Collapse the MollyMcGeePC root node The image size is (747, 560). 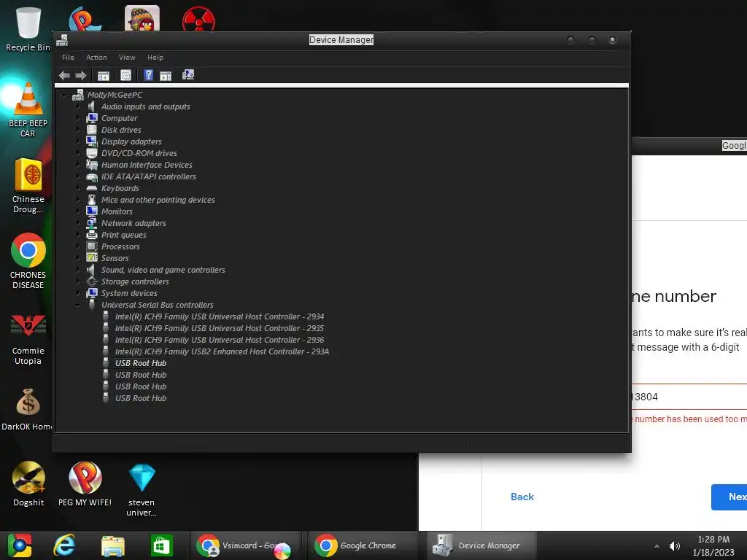tap(63, 96)
